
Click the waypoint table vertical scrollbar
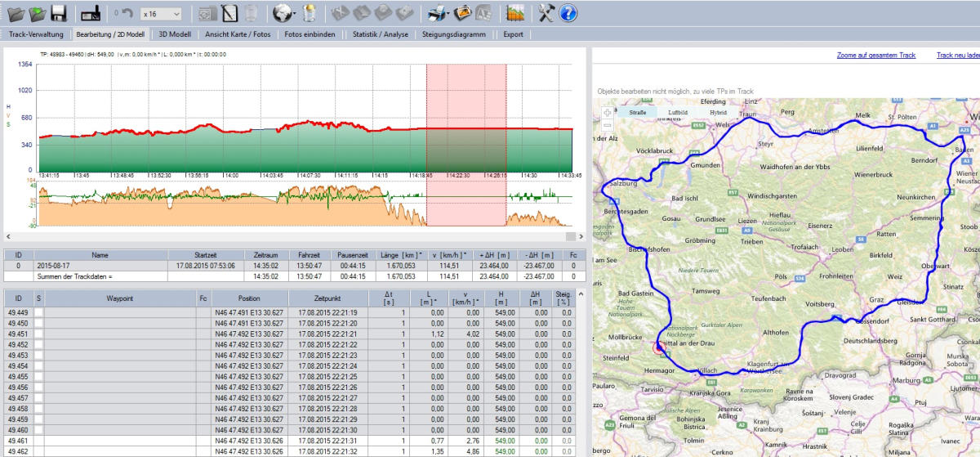pyautogui.click(x=581, y=373)
